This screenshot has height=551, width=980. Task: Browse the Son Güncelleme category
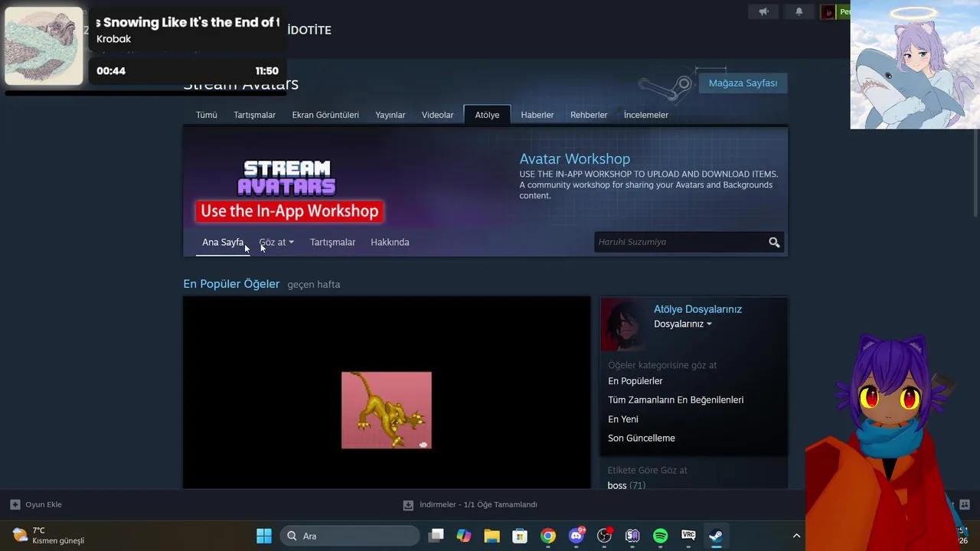pyautogui.click(x=642, y=439)
